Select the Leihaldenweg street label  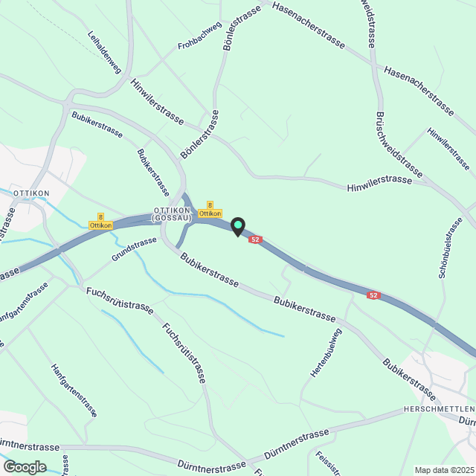pyautogui.click(x=104, y=52)
